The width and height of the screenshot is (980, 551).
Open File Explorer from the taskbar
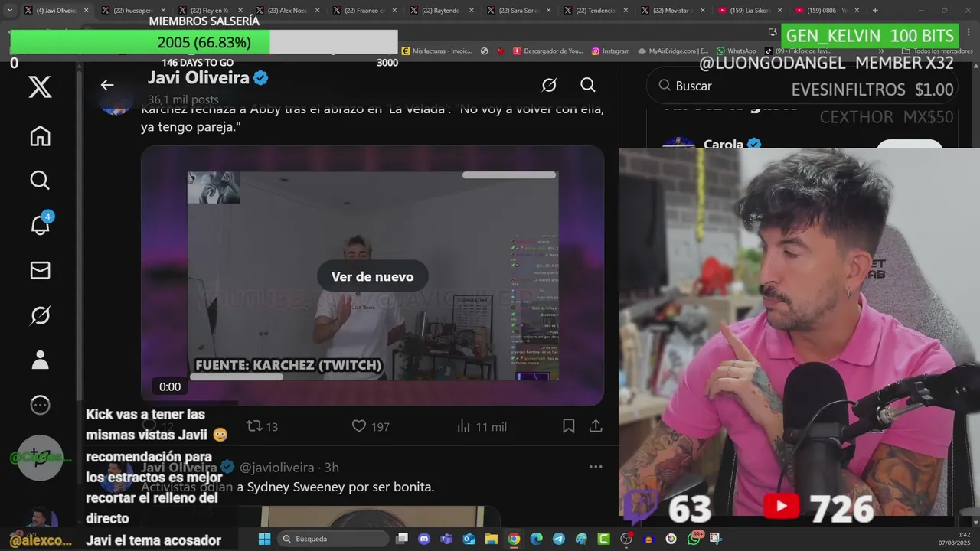[x=491, y=539]
